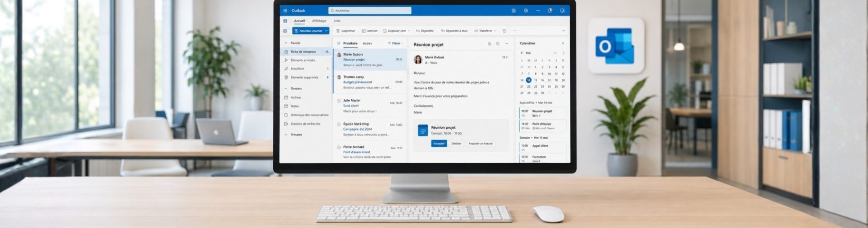Viewport: 868px width, 228px height.
Task: Open the Aide tab
Action: [337, 21]
